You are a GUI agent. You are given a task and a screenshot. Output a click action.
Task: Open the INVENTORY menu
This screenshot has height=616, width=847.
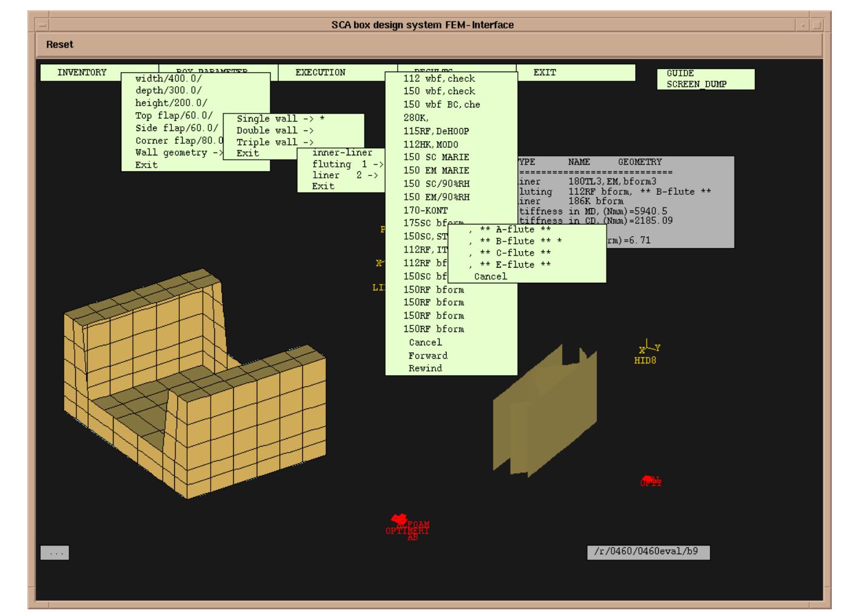click(x=81, y=72)
